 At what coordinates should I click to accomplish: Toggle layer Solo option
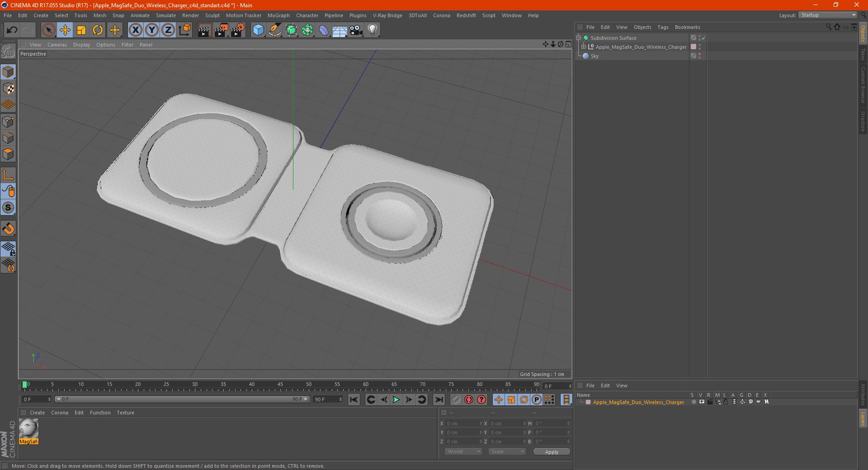(x=693, y=402)
